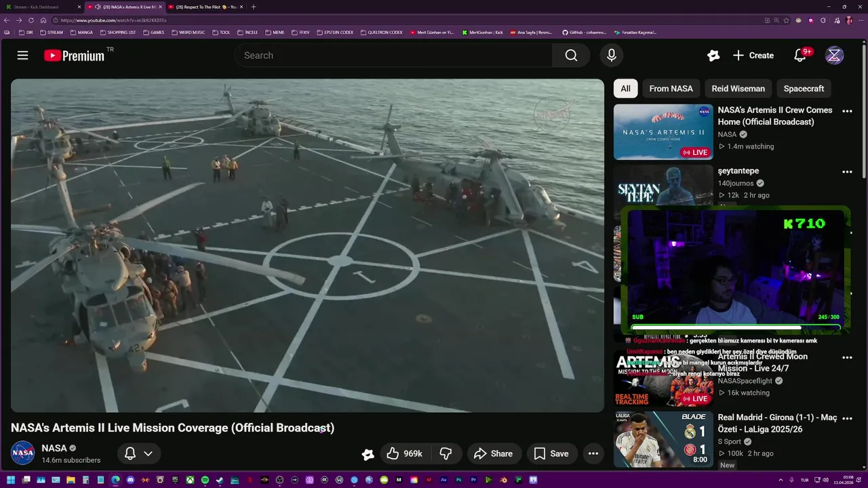
Task: Save the video to a playlist
Action: (x=551, y=453)
